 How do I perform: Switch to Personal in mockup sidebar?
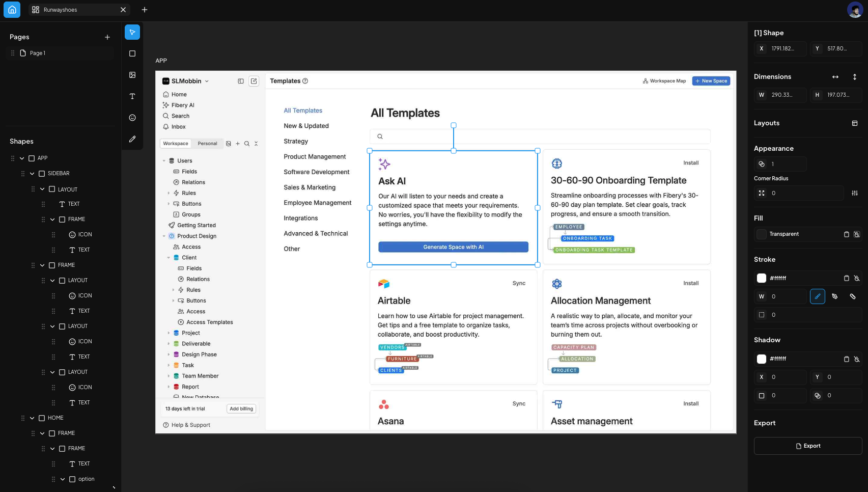[x=207, y=144]
